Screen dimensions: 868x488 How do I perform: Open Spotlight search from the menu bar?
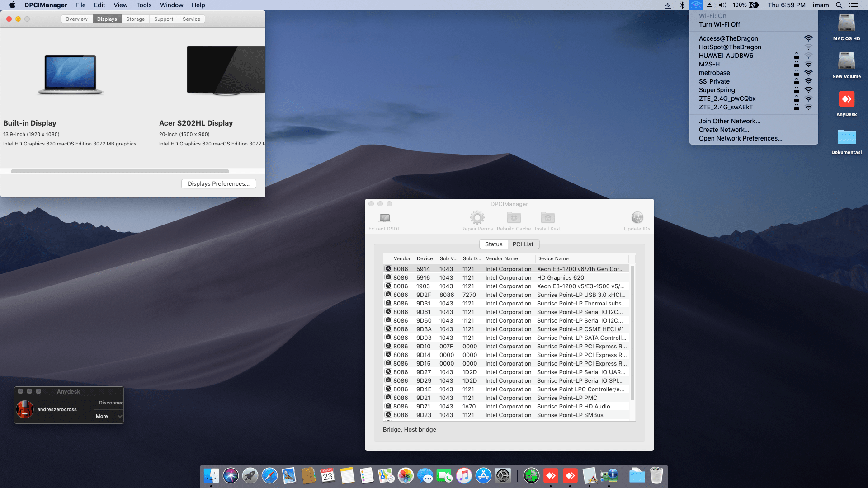[839, 5]
